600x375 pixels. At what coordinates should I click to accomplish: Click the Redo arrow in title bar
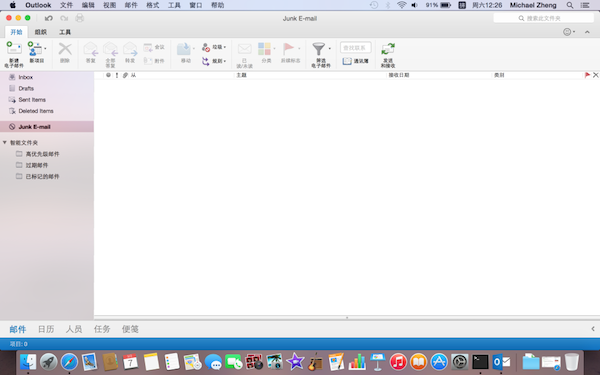point(64,18)
